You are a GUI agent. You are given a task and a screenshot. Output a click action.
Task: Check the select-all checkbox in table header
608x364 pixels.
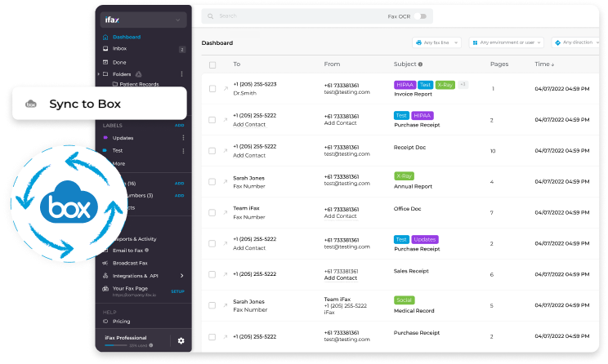[x=212, y=65]
